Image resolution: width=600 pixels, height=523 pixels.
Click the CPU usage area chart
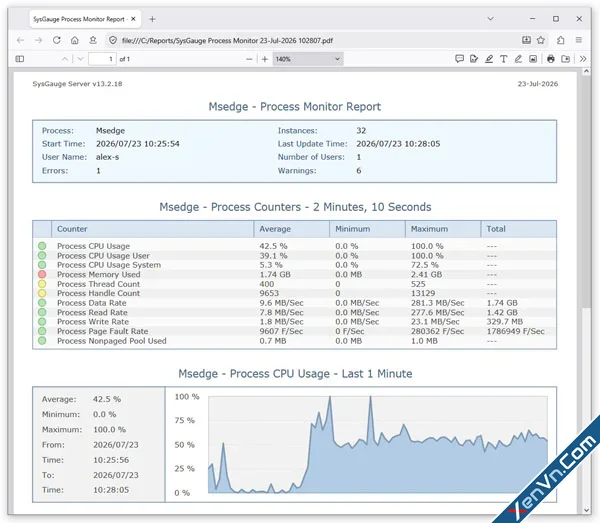(x=378, y=444)
